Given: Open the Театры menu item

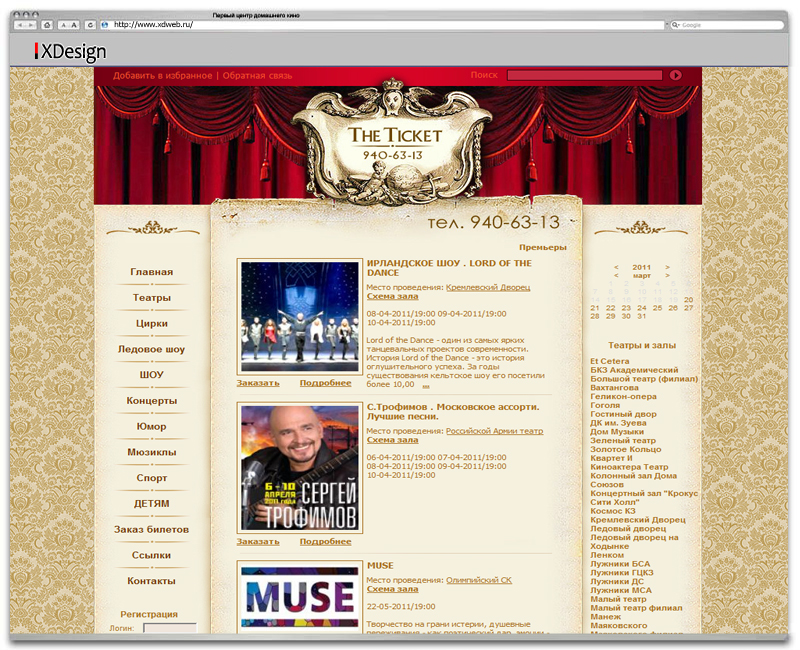Looking at the screenshot, I should [x=152, y=297].
